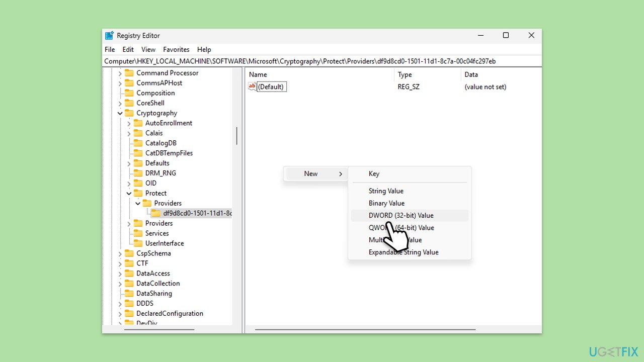Expand the CspSchema key
This screenshot has height=362, width=644.
pos(120,253)
